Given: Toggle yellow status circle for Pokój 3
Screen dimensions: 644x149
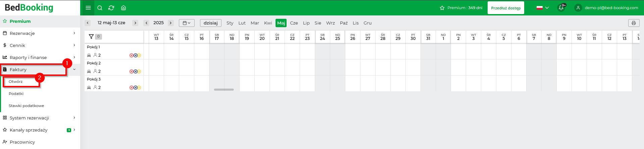Looking at the screenshot, I should [x=139, y=88].
